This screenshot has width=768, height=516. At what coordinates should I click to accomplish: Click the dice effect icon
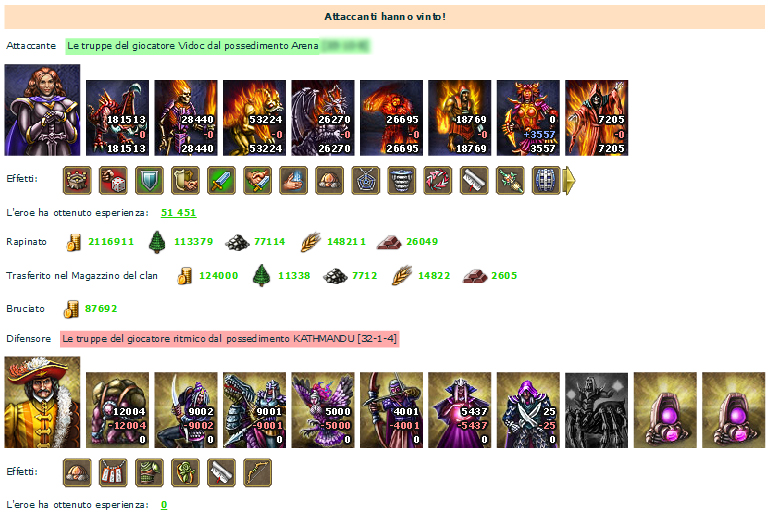click(113, 180)
